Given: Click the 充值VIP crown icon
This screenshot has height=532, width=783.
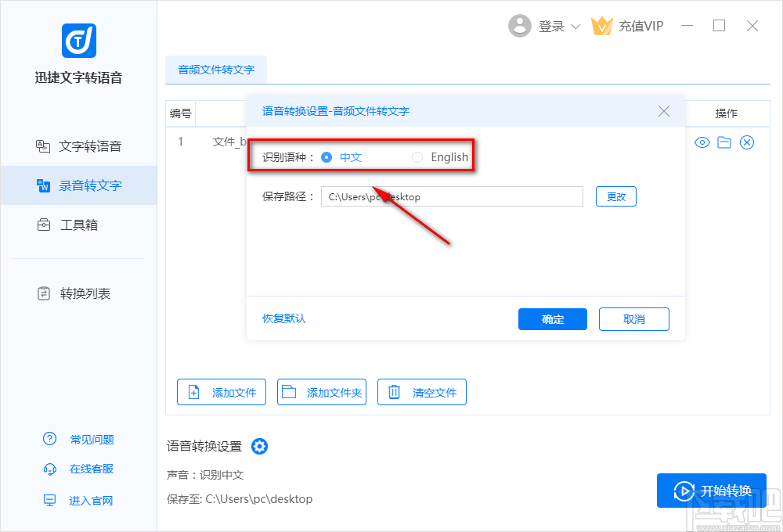Looking at the screenshot, I should tap(602, 26).
